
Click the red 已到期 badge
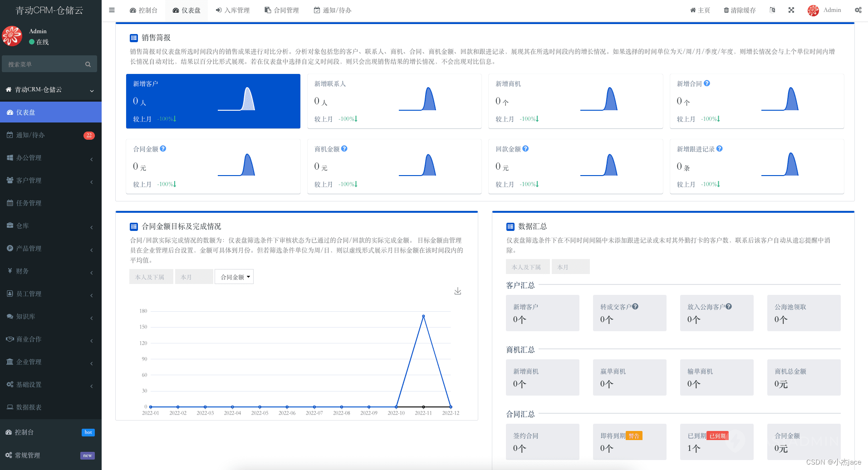(x=718, y=436)
